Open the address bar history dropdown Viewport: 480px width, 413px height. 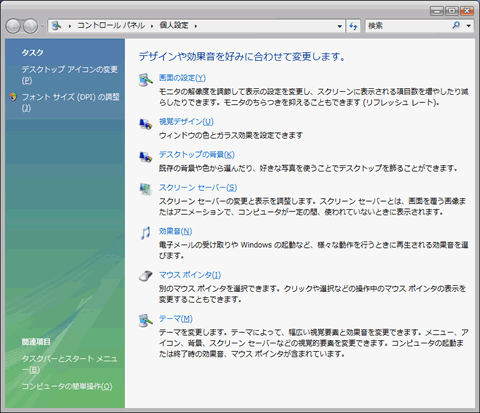pos(340,26)
